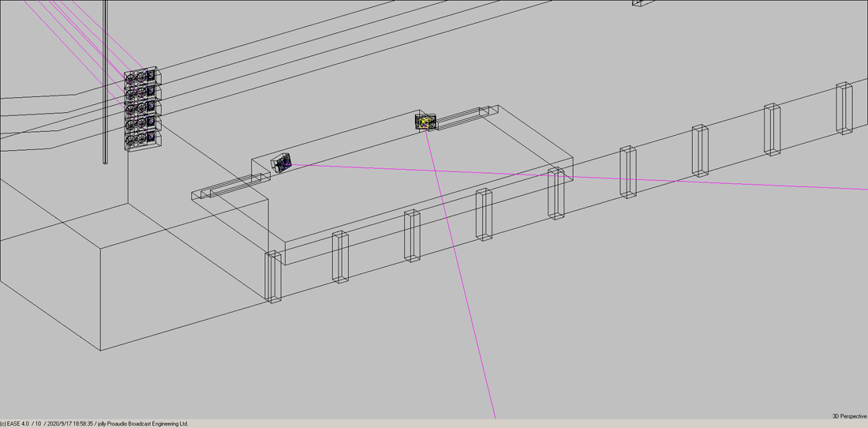
Task: Click the 3D Perspective view label
Action: [x=848, y=416]
